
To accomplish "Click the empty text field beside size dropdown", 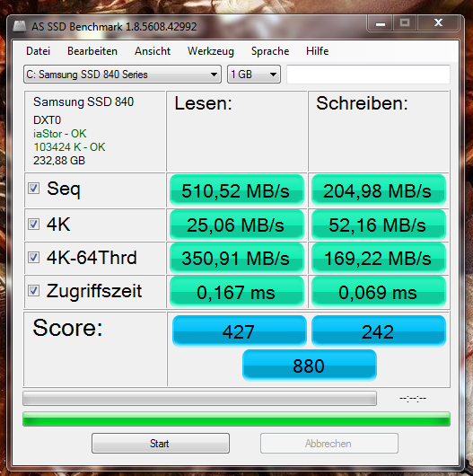I will pos(368,74).
